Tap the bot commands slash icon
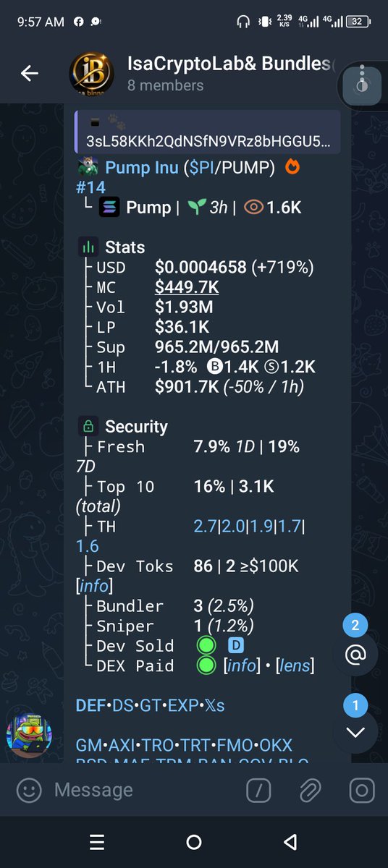Image resolution: width=388 pixels, height=868 pixels. (x=258, y=790)
